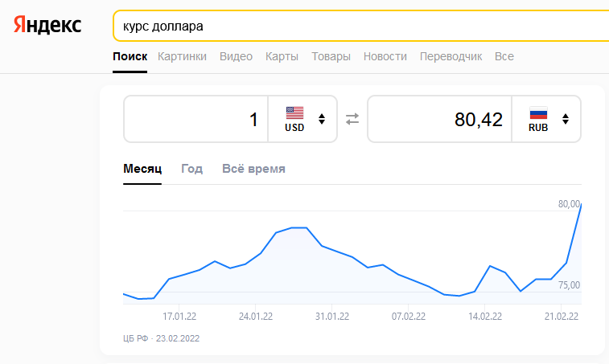
Task: Click the US flag icon
Action: point(294,112)
